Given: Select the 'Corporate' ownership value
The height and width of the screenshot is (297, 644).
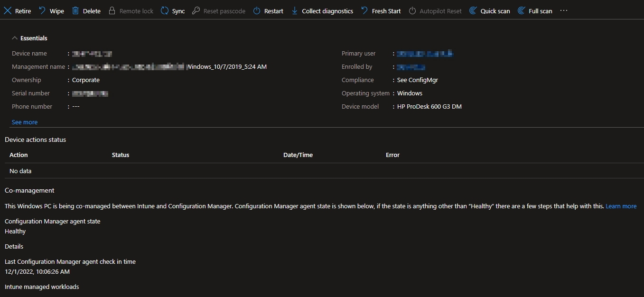Looking at the screenshot, I should (86, 80).
